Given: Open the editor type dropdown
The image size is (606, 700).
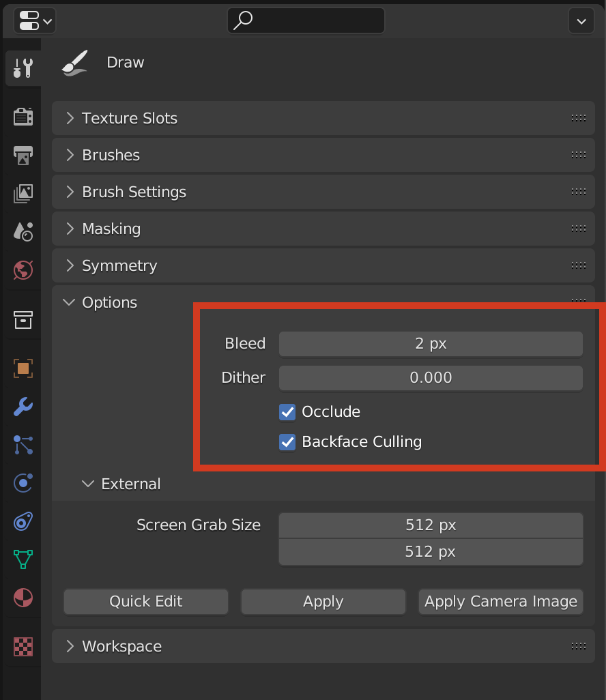Looking at the screenshot, I should (34, 20).
